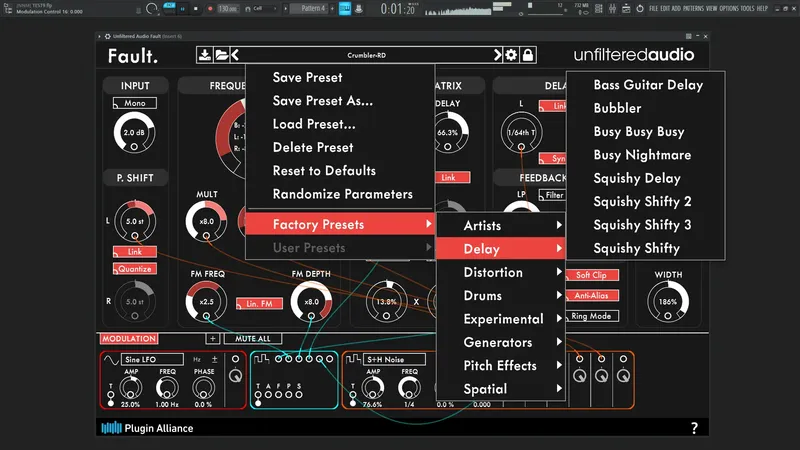The image size is (800, 450).
Task: Open the plugin settings gear icon
Action: coord(511,55)
